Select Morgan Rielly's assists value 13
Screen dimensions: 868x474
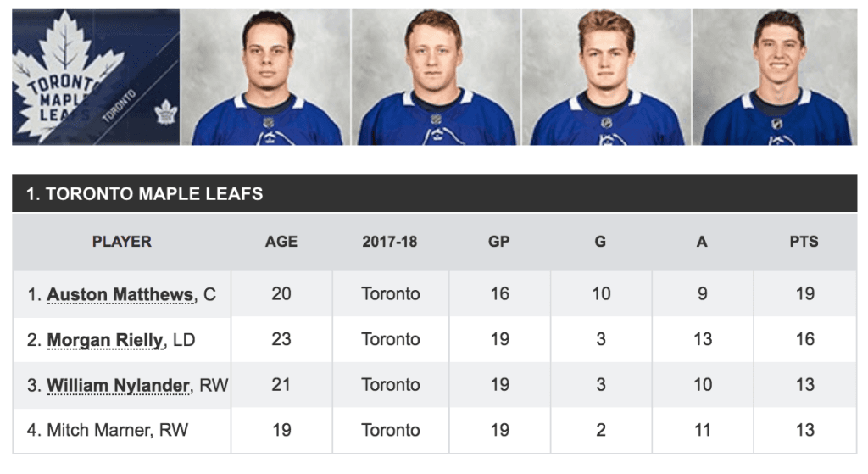point(703,339)
